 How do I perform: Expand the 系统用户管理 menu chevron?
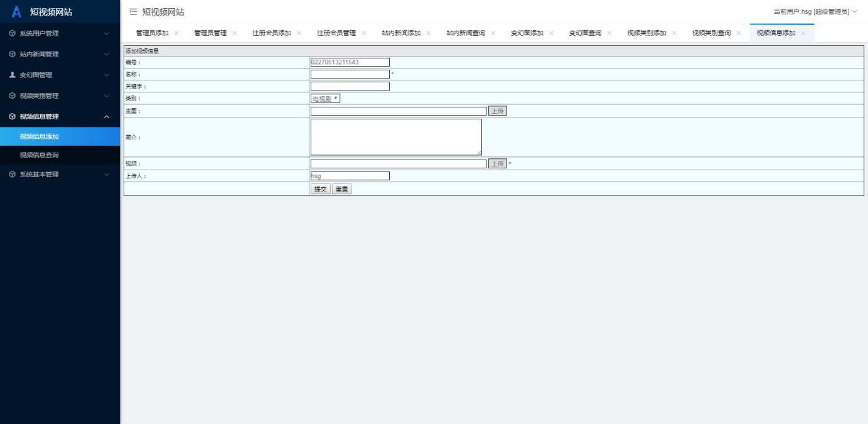tap(106, 33)
